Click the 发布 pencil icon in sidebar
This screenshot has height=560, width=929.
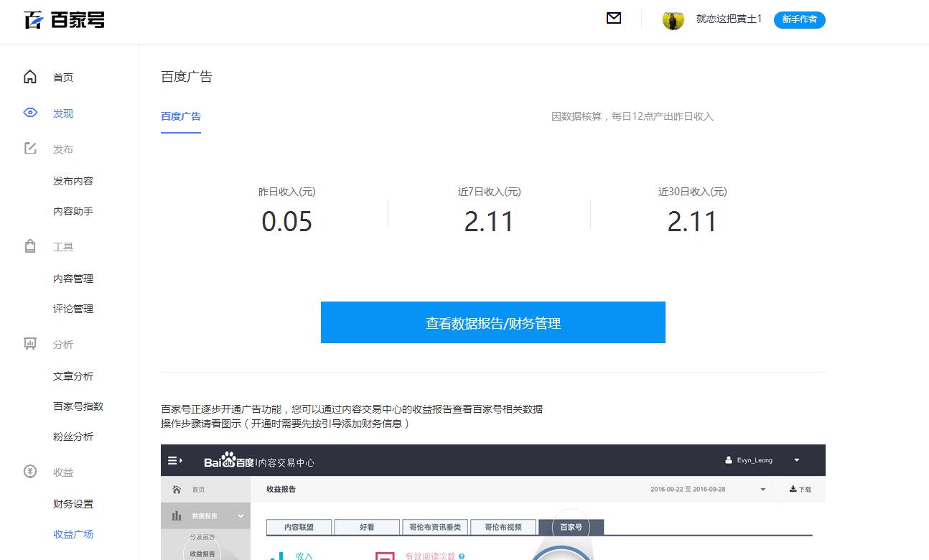tap(29, 149)
